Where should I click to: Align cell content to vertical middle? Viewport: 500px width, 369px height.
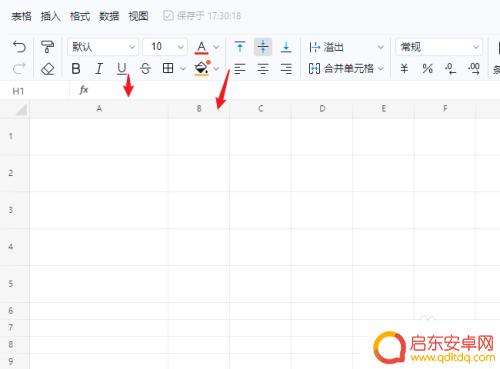(263, 47)
